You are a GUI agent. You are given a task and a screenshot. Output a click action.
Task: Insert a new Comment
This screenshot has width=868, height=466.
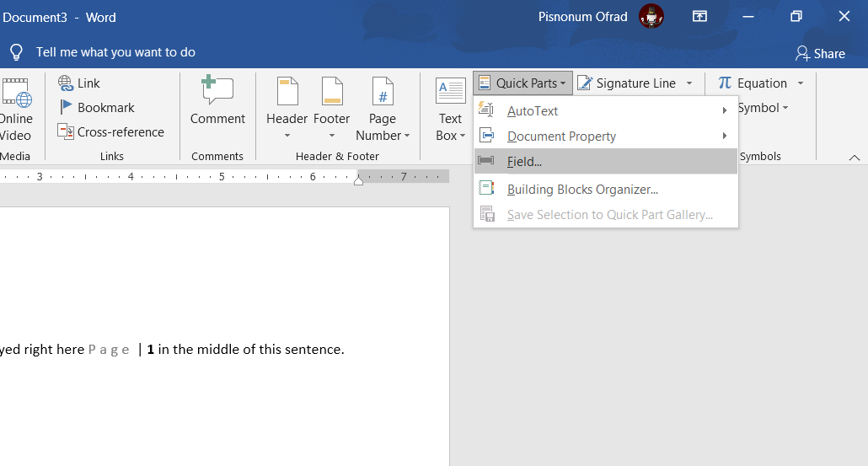tap(217, 101)
